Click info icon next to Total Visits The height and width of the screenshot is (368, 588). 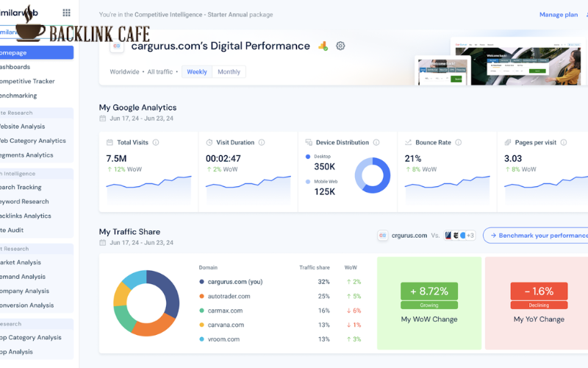tap(156, 142)
